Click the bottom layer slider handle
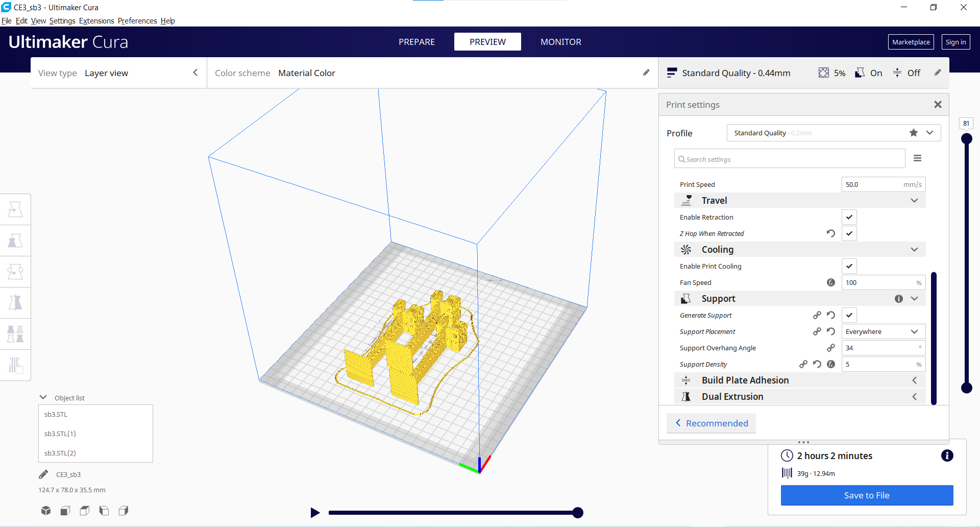Viewport: 980px width, 527px height. tap(966, 388)
